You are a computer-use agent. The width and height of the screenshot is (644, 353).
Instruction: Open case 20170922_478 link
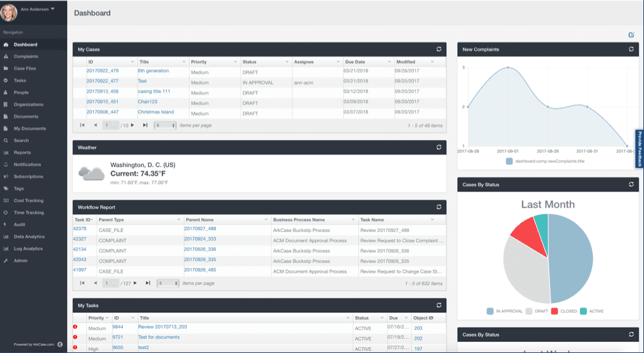click(x=103, y=71)
